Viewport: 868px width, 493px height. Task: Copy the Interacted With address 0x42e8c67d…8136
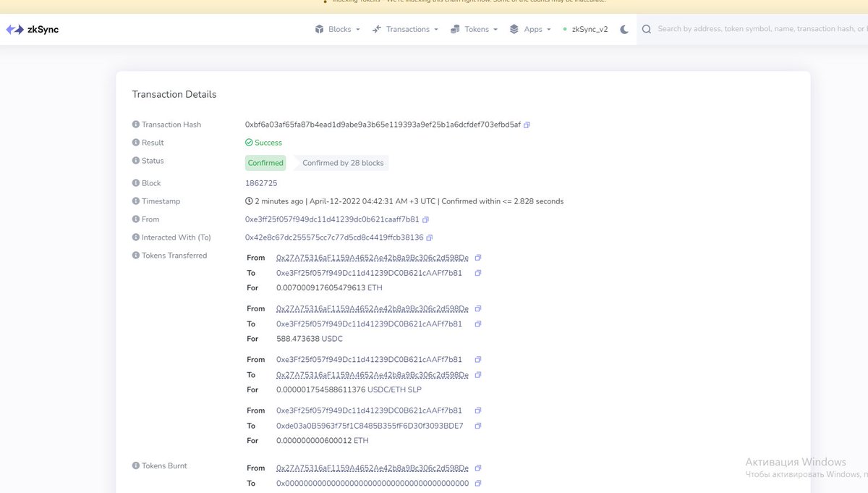430,237
